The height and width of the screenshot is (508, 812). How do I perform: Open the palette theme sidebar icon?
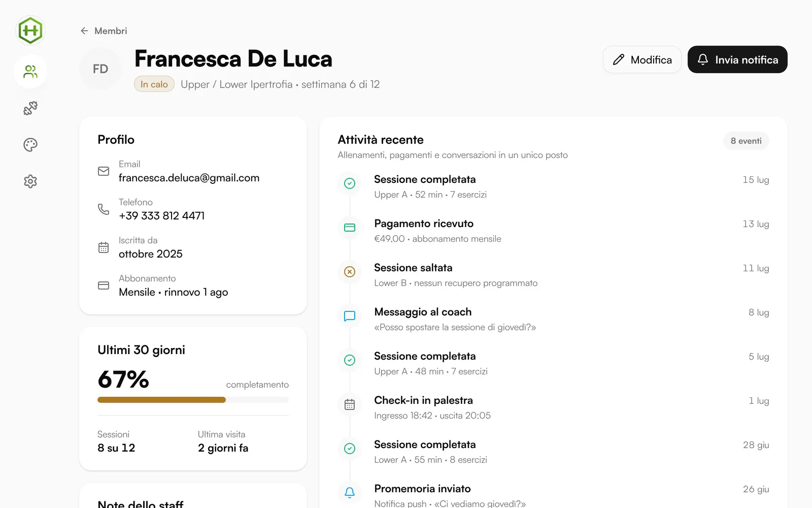(x=30, y=145)
